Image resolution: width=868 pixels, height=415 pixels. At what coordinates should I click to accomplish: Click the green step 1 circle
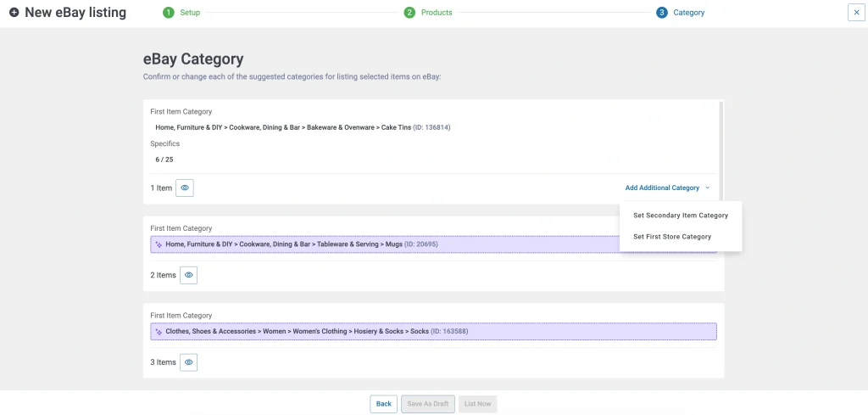point(169,12)
